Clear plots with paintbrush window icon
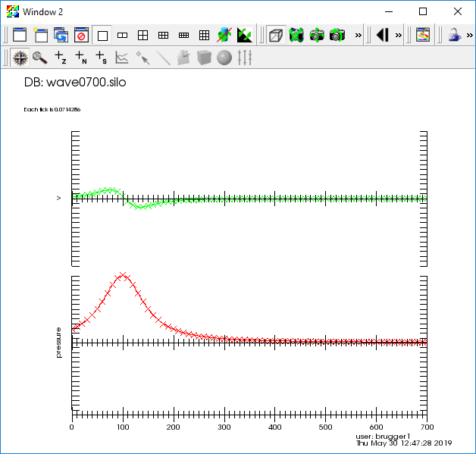This screenshot has height=454, width=476. [x=423, y=35]
